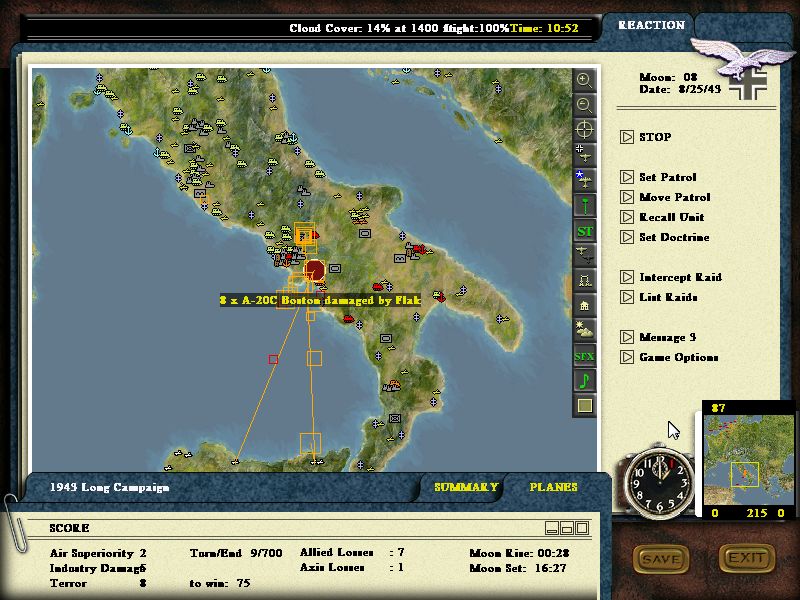The image size is (800, 600).
Task: Click the 1943 Long Campaign label
Action: pyautogui.click(x=109, y=487)
